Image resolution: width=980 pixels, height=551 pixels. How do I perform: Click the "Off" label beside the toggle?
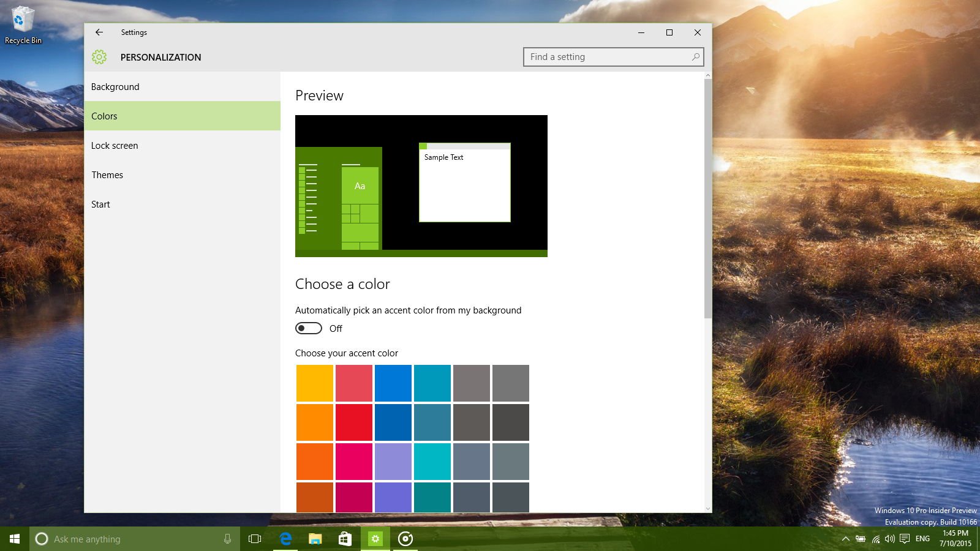tap(336, 329)
